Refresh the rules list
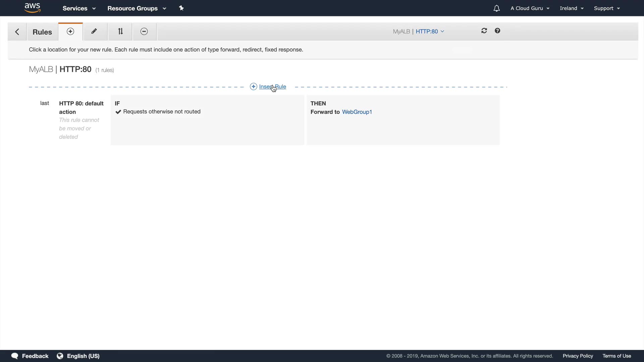 point(484,31)
